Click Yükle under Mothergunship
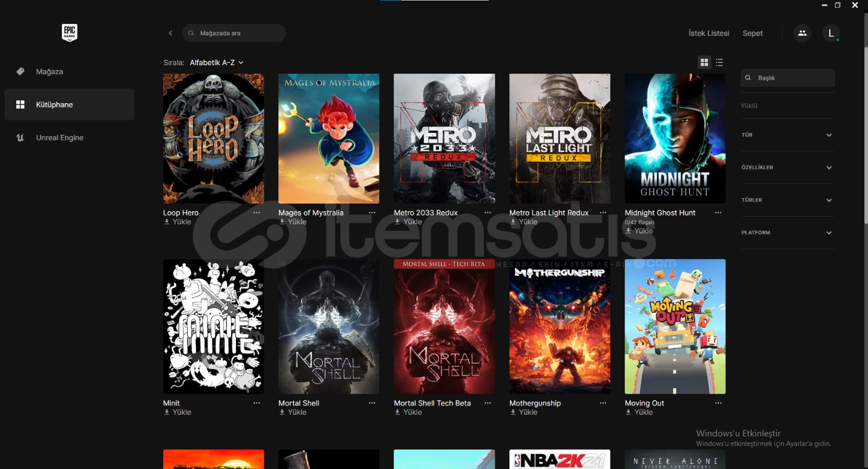The image size is (868, 469). tap(524, 412)
